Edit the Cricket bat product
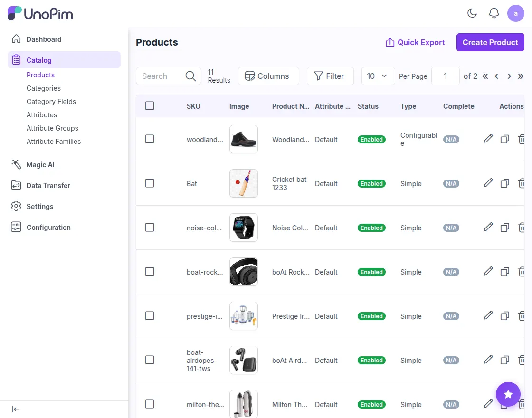 coord(488,183)
